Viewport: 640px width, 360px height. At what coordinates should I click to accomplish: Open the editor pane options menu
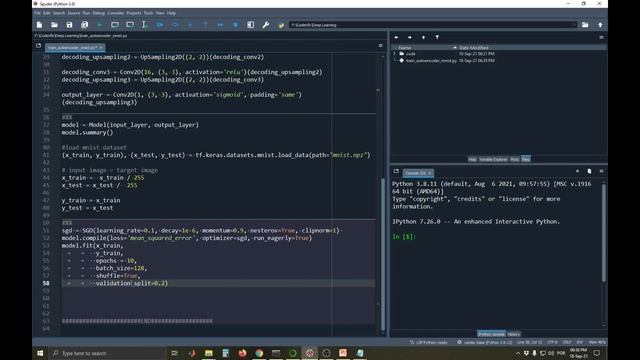tap(380, 46)
